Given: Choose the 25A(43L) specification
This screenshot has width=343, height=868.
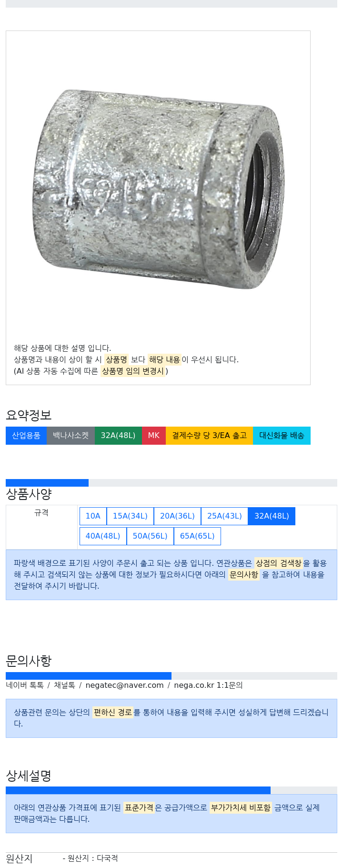Looking at the screenshot, I should (x=224, y=516).
